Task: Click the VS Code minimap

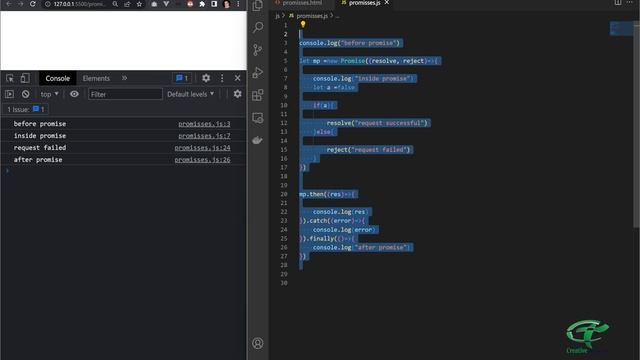Action: coord(621,29)
